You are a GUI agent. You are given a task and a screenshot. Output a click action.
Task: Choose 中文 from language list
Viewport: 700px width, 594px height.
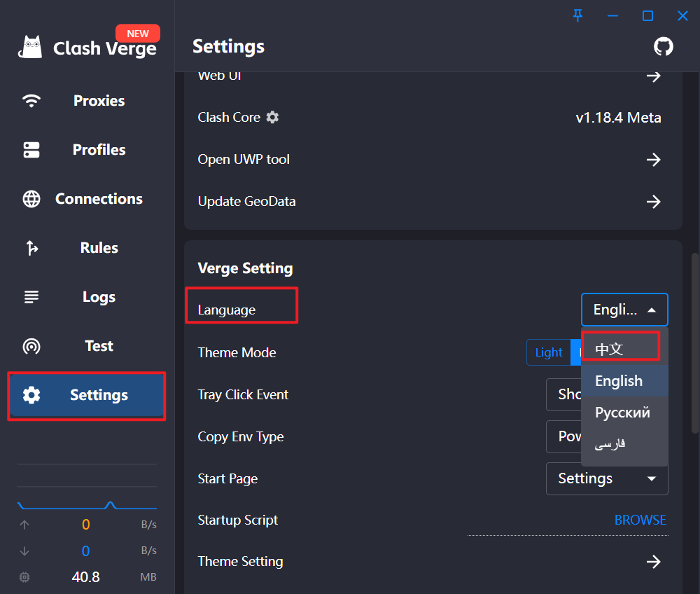[610, 349]
